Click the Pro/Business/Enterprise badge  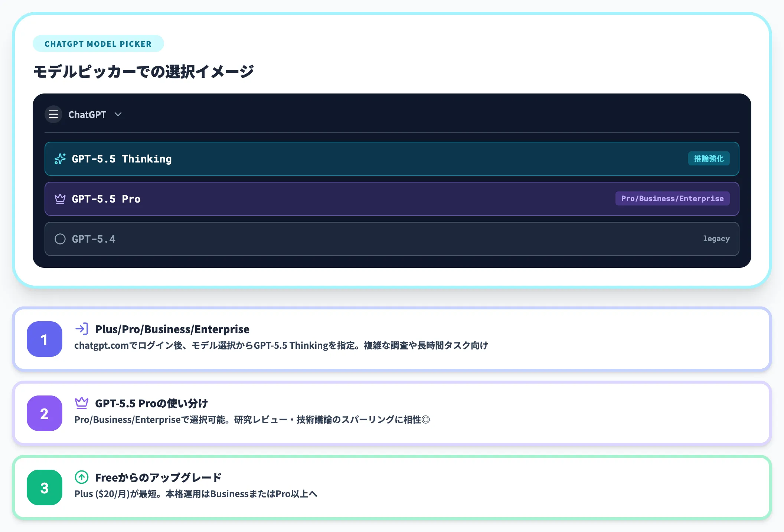click(x=672, y=198)
